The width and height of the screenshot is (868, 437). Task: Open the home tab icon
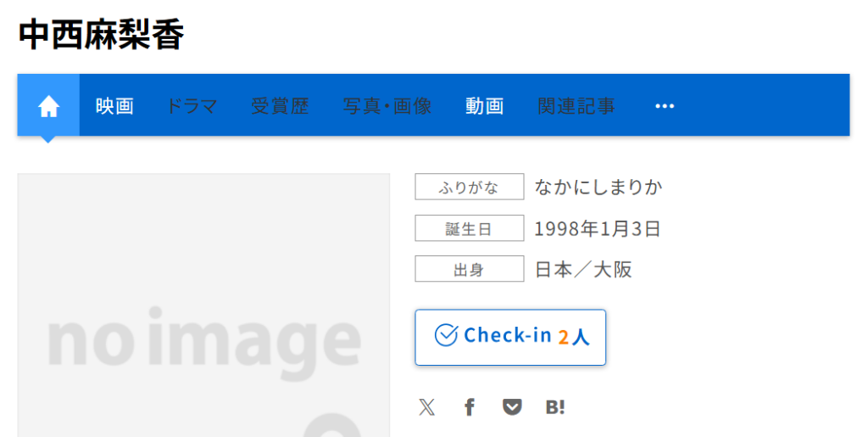pyautogui.click(x=48, y=105)
